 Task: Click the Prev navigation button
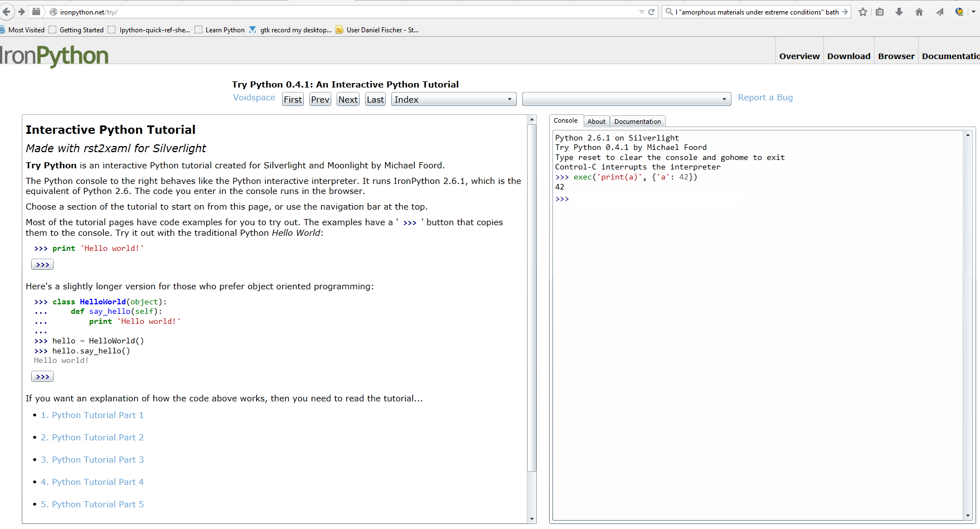pos(320,99)
